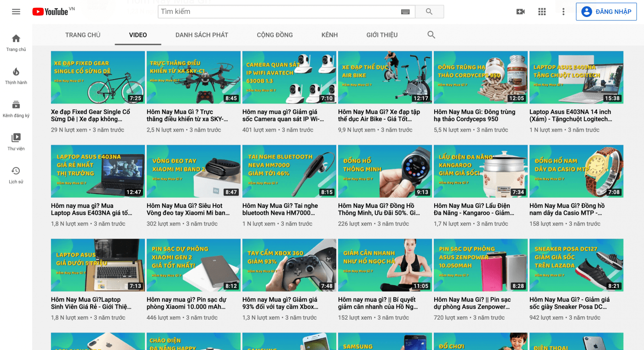Viewport: 644px width, 350px height.
Task: Open Laptop Asus E403NA tặng chuột Logitech thumbnail
Action: point(576,77)
